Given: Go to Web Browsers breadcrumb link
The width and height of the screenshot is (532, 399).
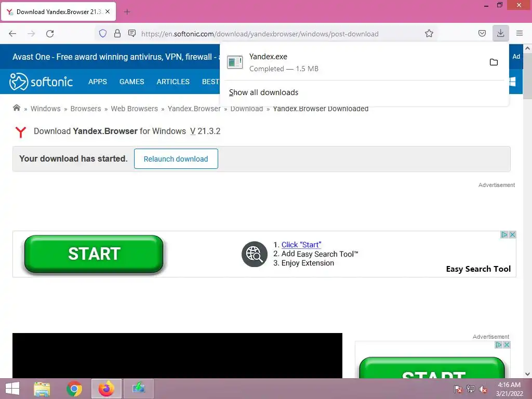Looking at the screenshot, I should [135, 109].
